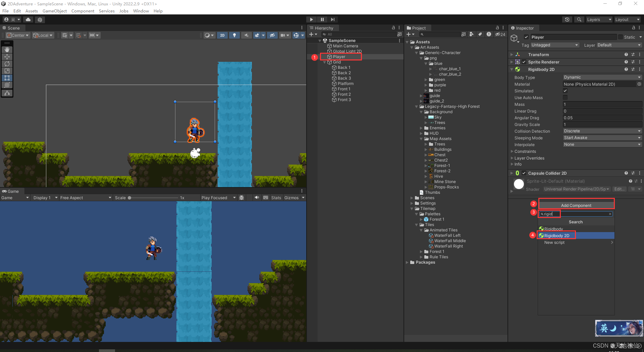
Task: Collapse the Grid object in Hierarchy
Action: pos(324,62)
